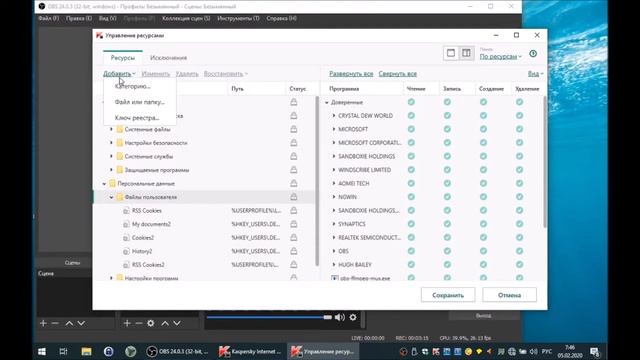Click lock icon for Системные файлы row

pos(293,129)
